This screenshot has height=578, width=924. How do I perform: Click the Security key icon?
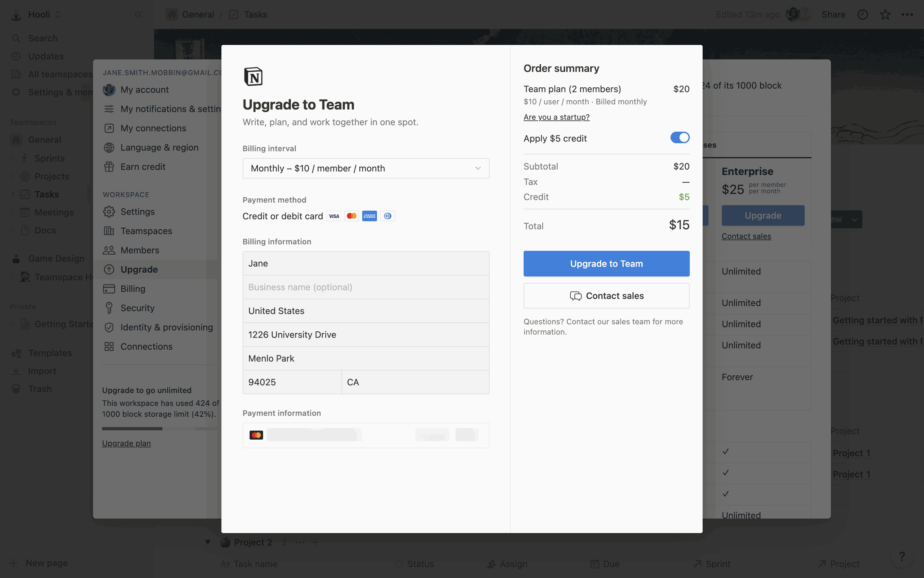pyautogui.click(x=109, y=308)
